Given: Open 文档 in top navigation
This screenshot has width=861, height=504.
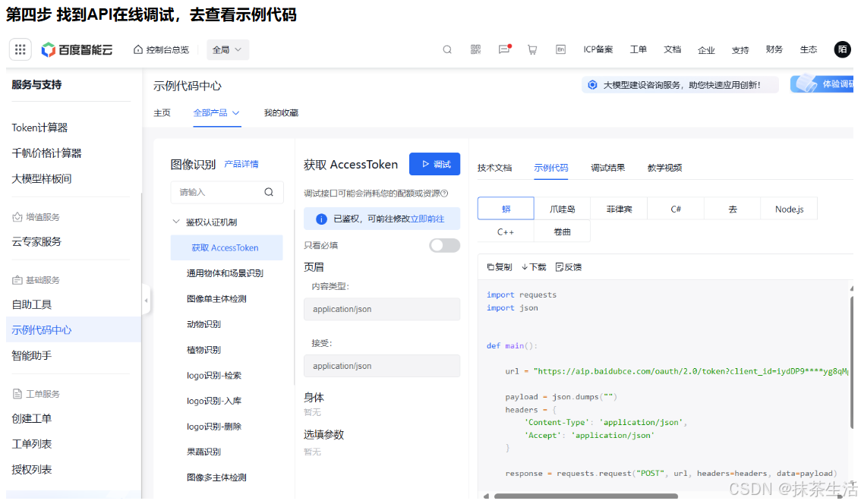Looking at the screenshot, I should [x=672, y=49].
